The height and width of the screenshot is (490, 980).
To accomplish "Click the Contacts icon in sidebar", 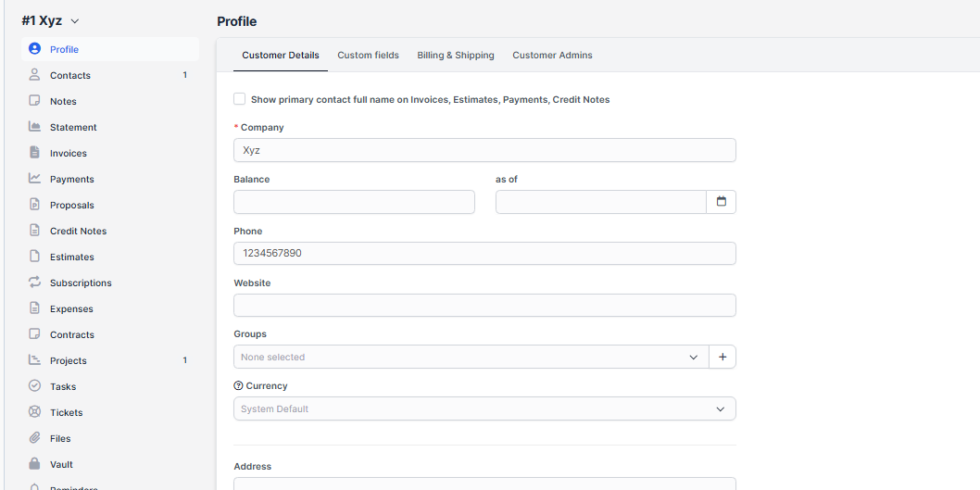I will [x=34, y=75].
